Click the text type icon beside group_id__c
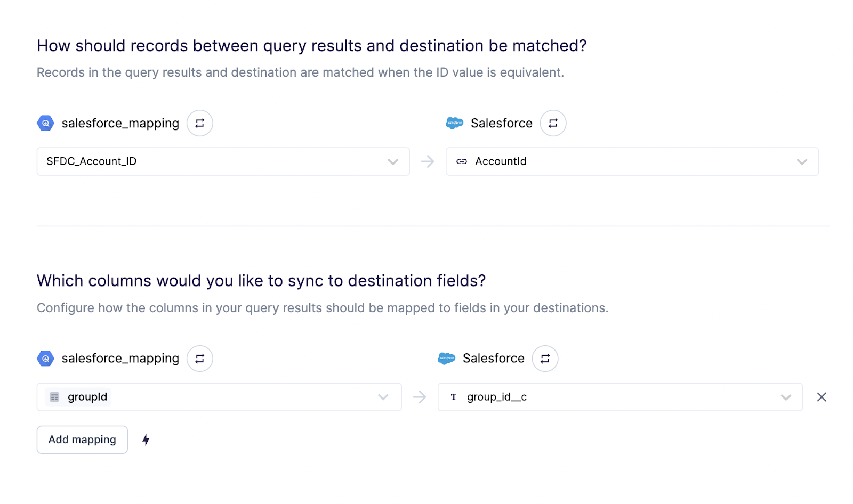 (x=454, y=397)
